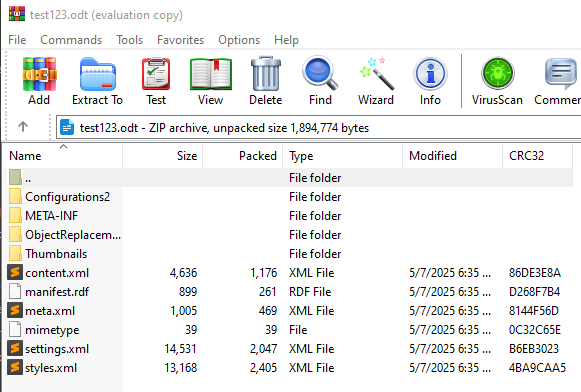581x392 pixels.
Task: Click the CRC32 value 0C32C65E
Action: [x=535, y=330]
